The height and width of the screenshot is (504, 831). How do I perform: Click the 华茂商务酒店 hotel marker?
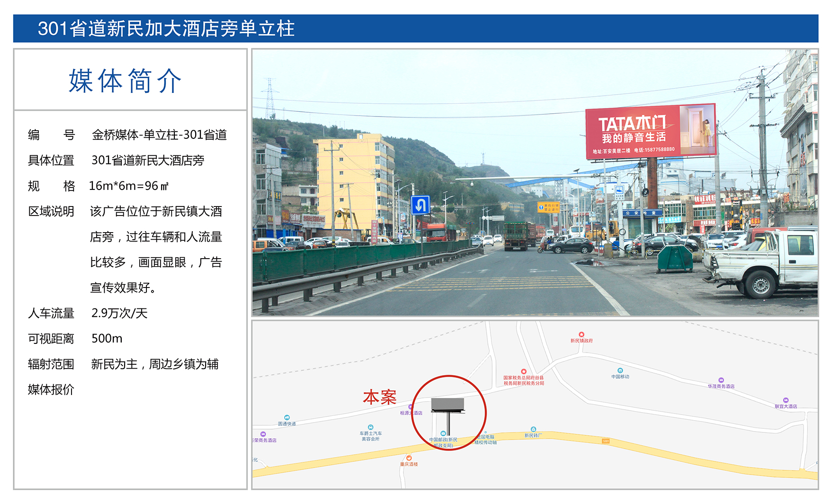721,380
